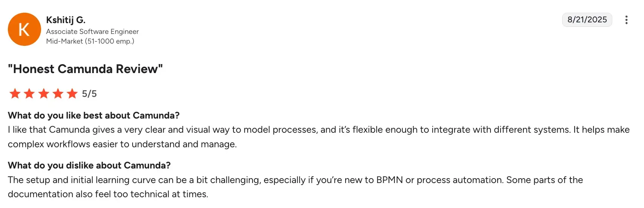Image resolution: width=644 pixels, height=208 pixels.
Task: Click the line "documentation also feel too technical"
Action: (108, 194)
